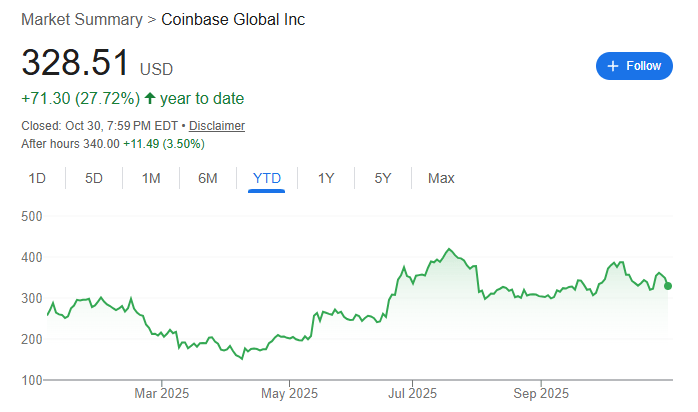Follow Coinbase Global Inc stock
The image size is (698, 412).
[x=634, y=66]
